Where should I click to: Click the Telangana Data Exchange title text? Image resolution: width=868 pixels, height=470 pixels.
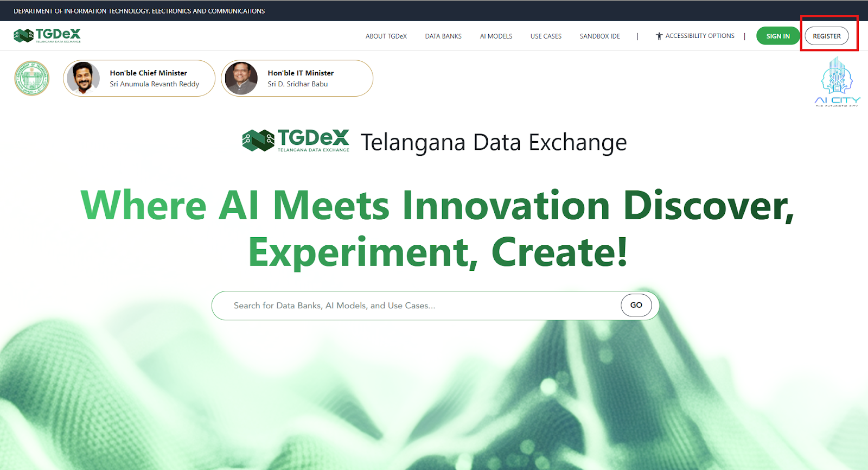click(x=494, y=143)
